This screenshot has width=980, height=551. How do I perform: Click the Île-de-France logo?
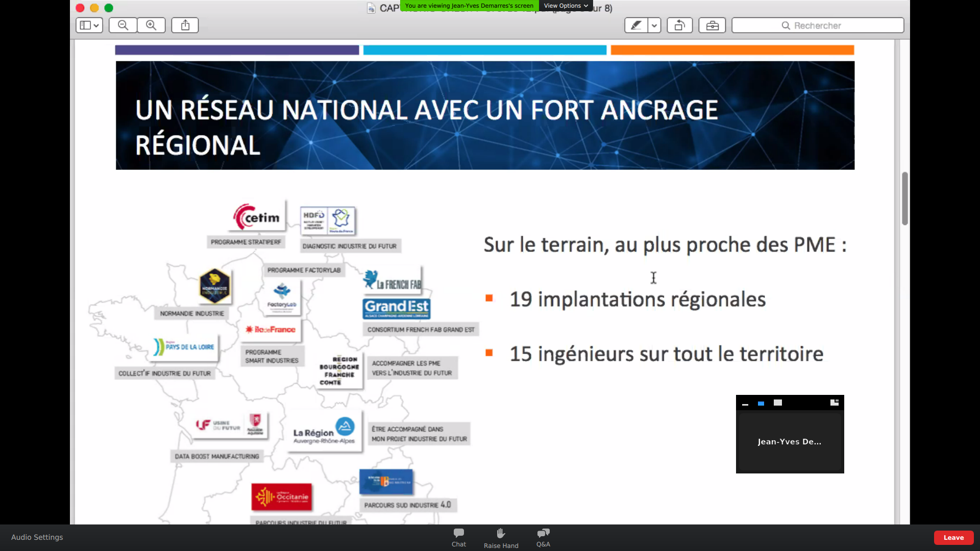[x=271, y=330]
